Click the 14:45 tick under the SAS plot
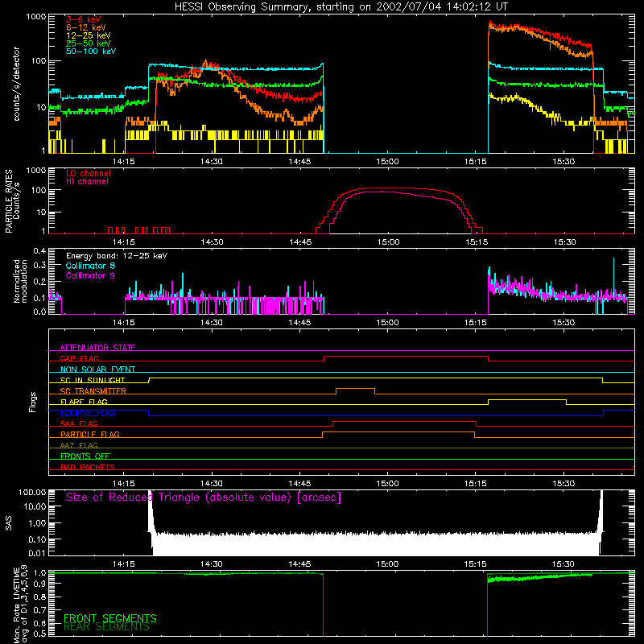644x644 pixels. click(x=299, y=564)
